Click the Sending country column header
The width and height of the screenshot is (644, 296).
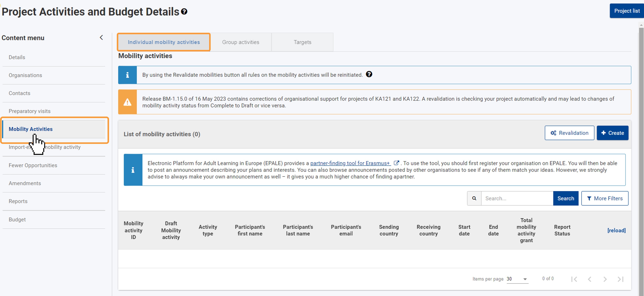389,230
